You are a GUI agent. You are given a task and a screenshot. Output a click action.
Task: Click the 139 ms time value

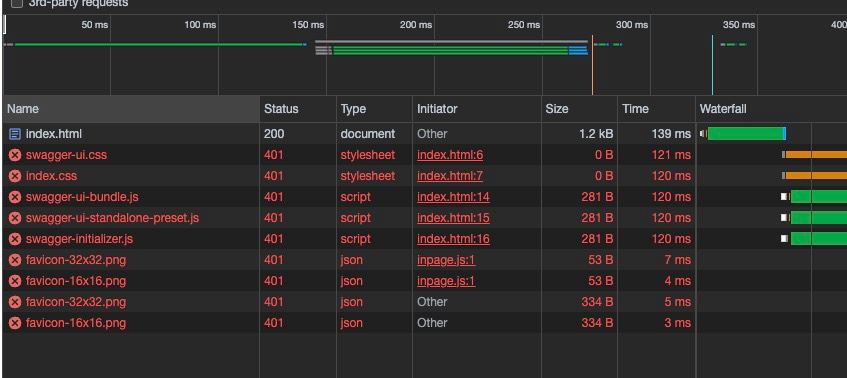[671, 134]
